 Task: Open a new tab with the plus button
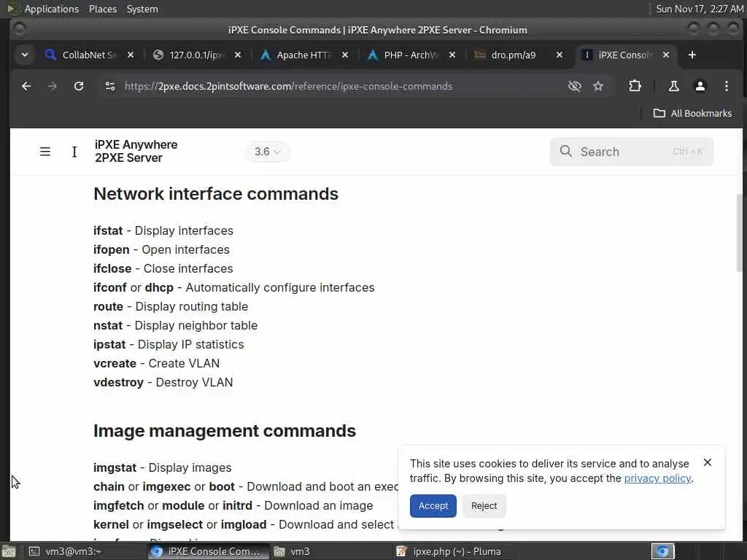[x=692, y=55]
